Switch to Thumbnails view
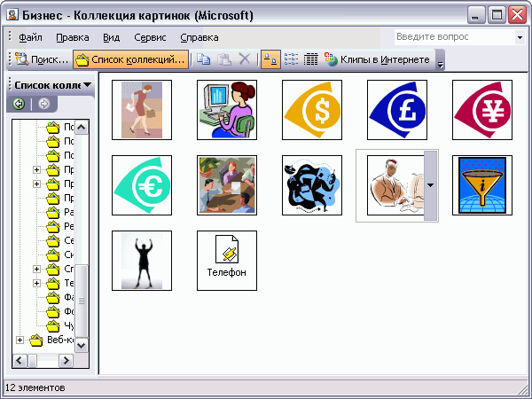Image resolution: width=532 pixels, height=399 pixels. (270, 59)
